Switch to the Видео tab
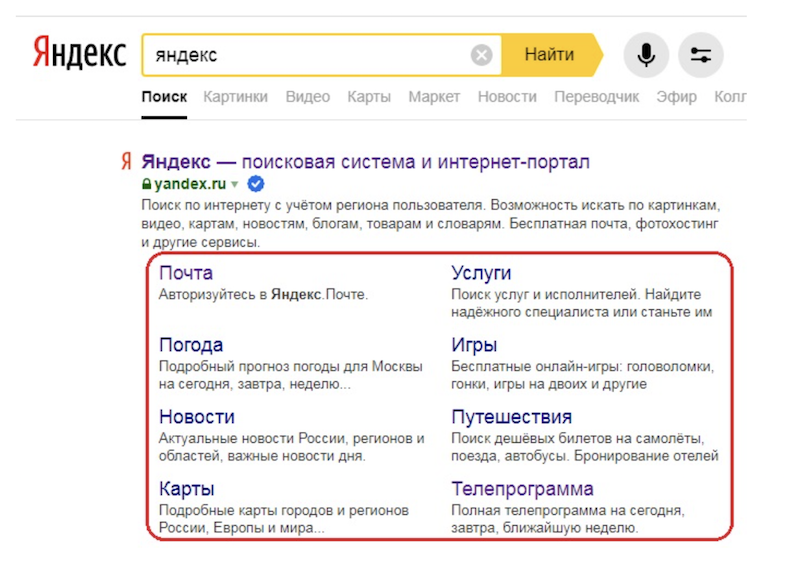The width and height of the screenshot is (800, 587). pyautogui.click(x=308, y=97)
